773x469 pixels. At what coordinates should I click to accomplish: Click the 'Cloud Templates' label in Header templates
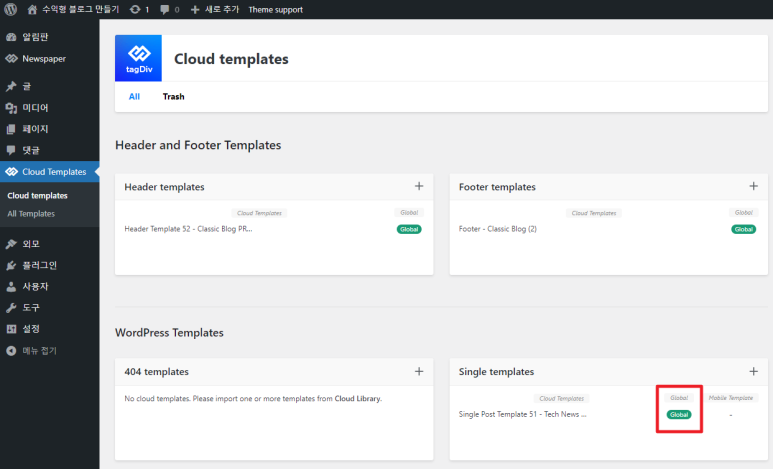coord(259,213)
